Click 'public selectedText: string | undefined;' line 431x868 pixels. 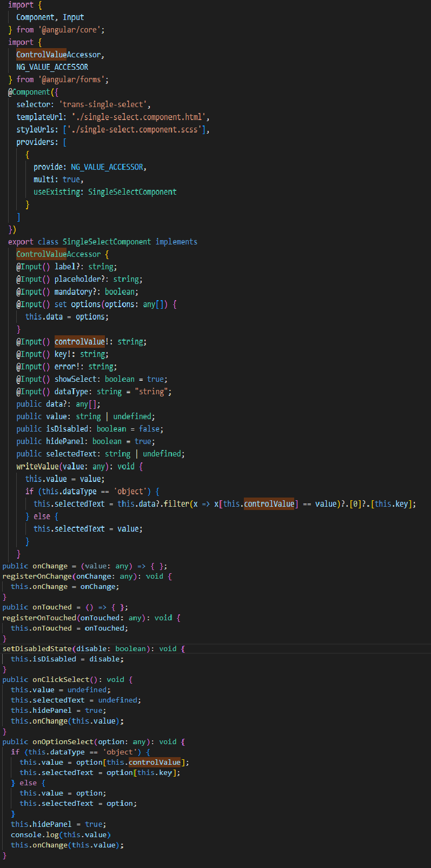point(101,453)
